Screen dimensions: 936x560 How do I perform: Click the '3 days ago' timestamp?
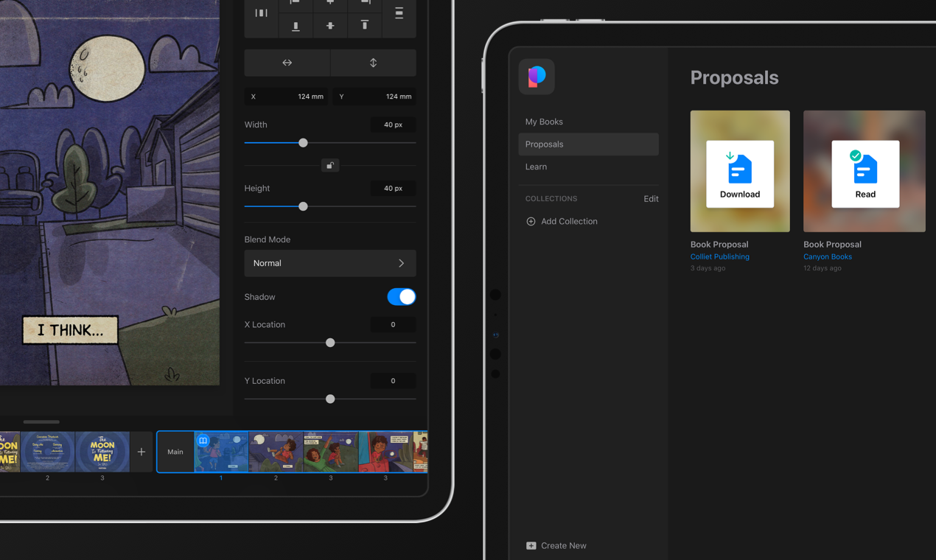click(x=708, y=268)
